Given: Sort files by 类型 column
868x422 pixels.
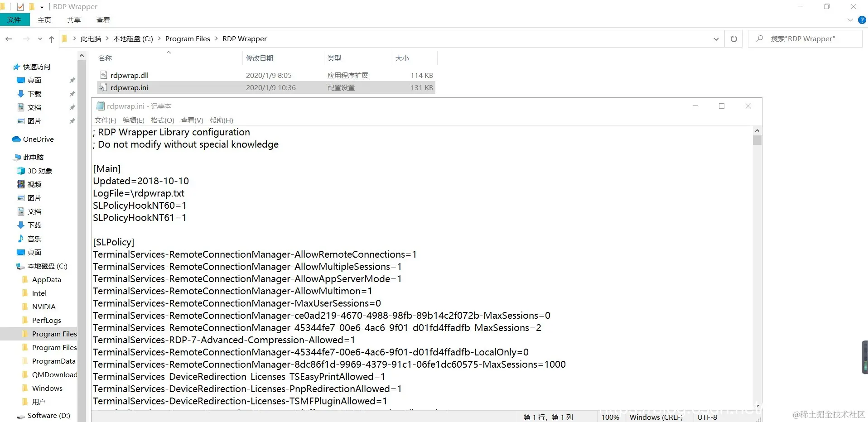Looking at the screenshot, I should [x=334, y=58].
